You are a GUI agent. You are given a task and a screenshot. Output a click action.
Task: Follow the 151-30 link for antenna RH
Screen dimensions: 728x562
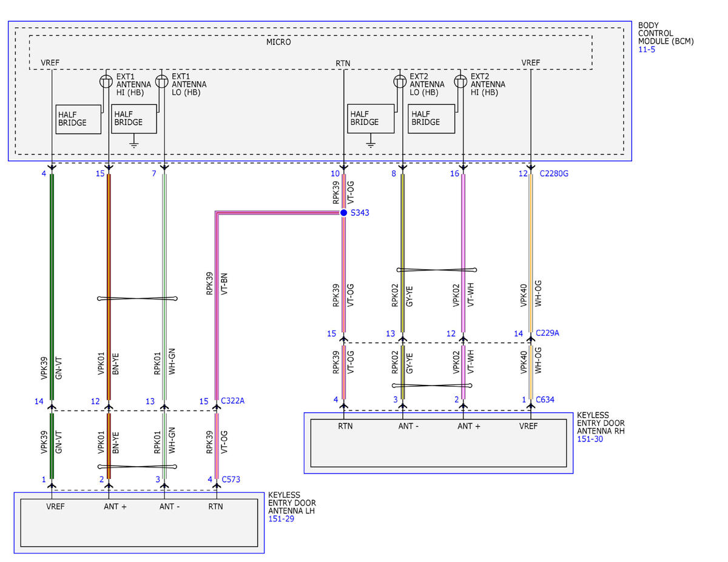[x=589, y=439]
